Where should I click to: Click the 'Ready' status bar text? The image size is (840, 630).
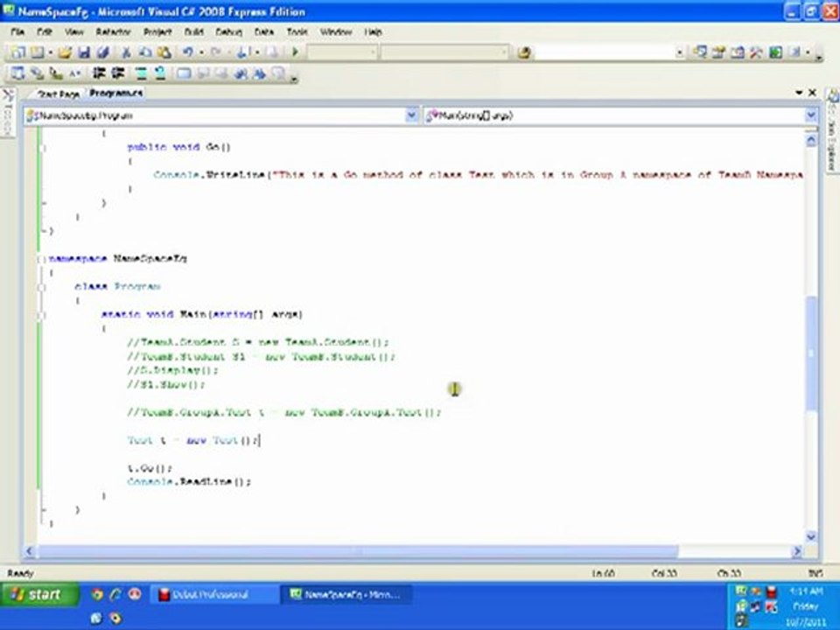(20, 574)
